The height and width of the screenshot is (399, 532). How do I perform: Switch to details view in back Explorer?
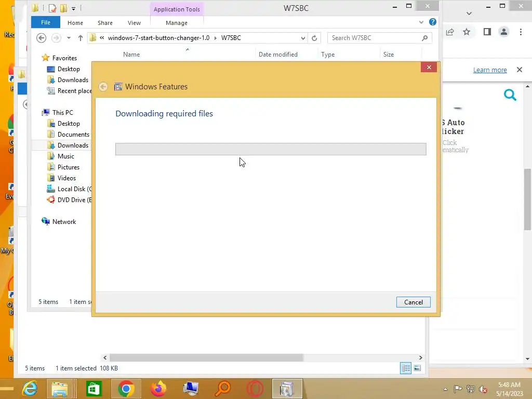(x=405, y=368)
